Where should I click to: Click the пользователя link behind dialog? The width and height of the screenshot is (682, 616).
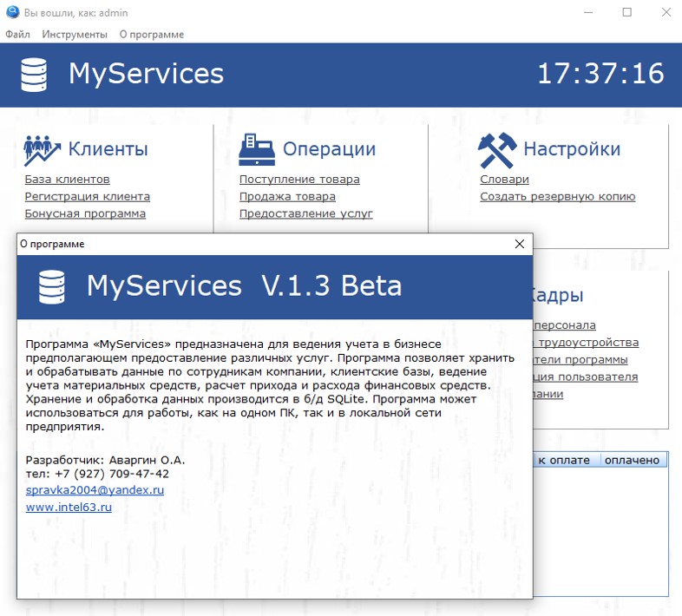click(x=586, y=377)
